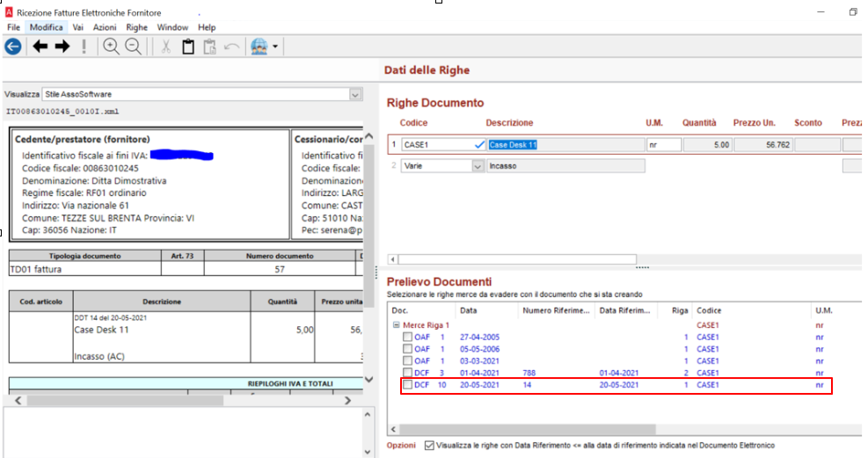Screen dimensions: 868x458
Task: Click the Numero documento value 57
Action: coord(280,269)
